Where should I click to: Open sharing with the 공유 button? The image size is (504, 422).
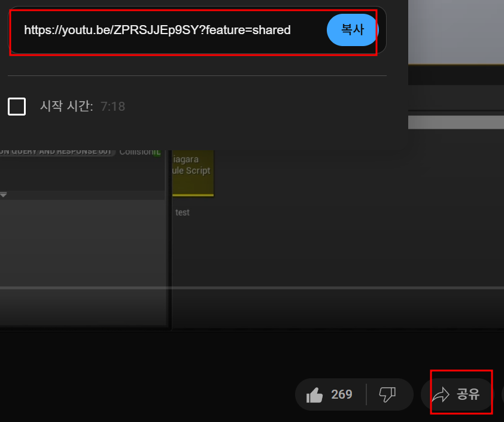click(456, 394)
